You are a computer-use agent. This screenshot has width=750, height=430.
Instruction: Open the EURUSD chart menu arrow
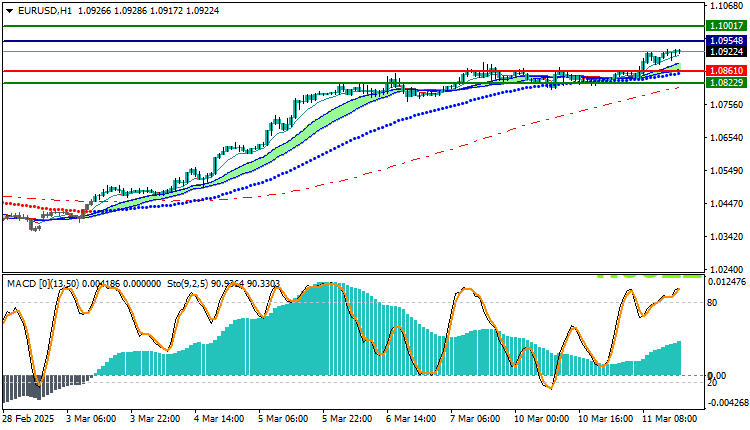(x=10, y=11)
